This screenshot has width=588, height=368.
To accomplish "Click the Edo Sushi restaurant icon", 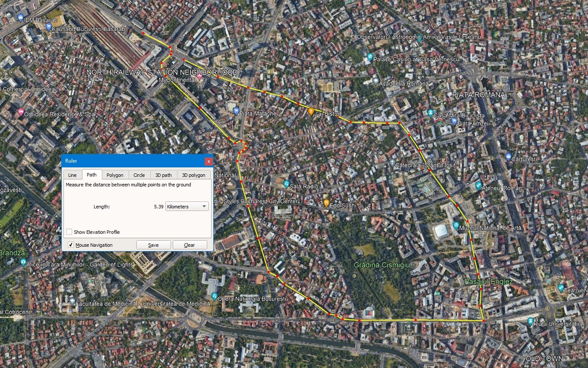I will (326, 203).
